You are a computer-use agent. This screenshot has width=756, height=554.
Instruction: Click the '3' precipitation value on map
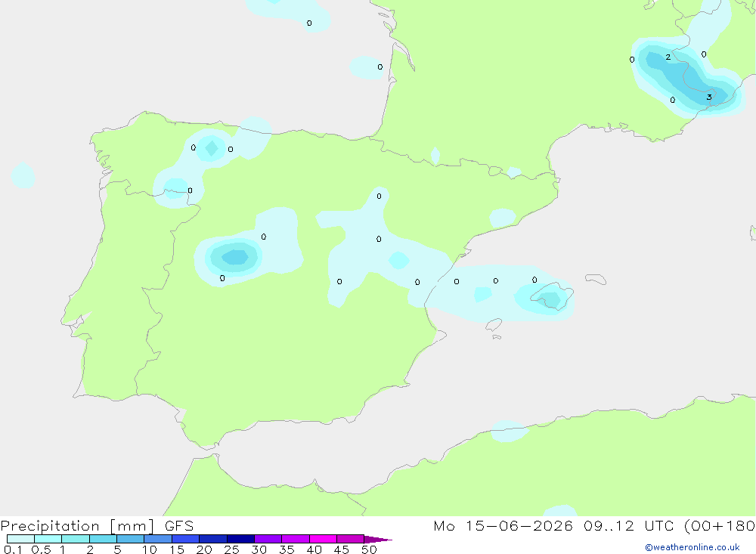tap(709, 97)
